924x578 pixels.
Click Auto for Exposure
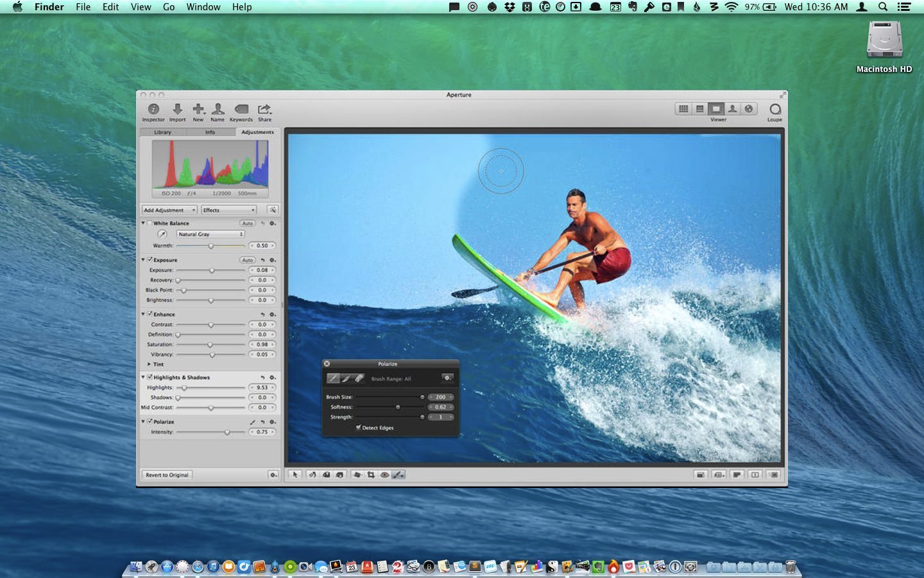248,260
